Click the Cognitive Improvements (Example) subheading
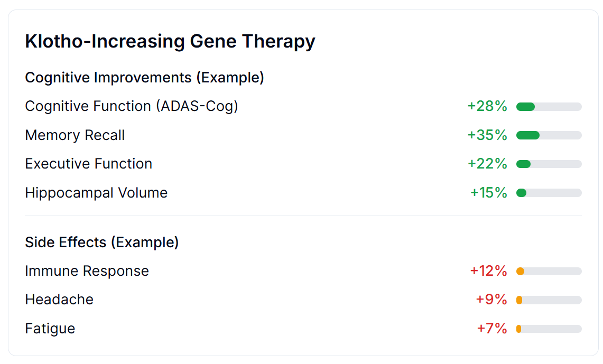The width and height of the screenshot is (603, 364). (144, 78)
